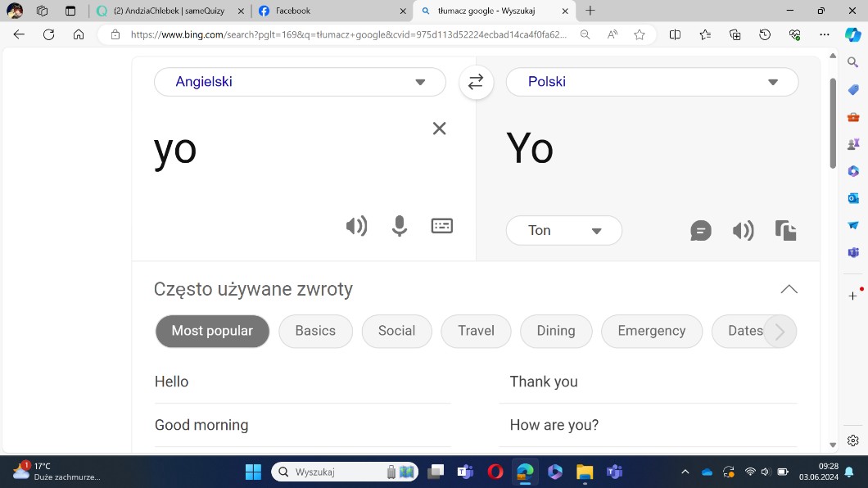Clear the source text with X
This screenshot has height=488, width=868.
pyautogui.click(x=439, y=129)
